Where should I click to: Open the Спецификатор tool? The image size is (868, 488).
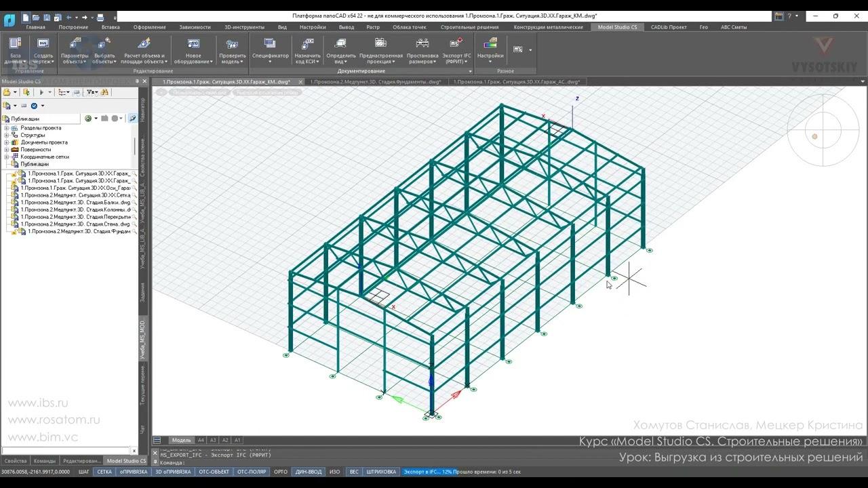click(270, 51)
